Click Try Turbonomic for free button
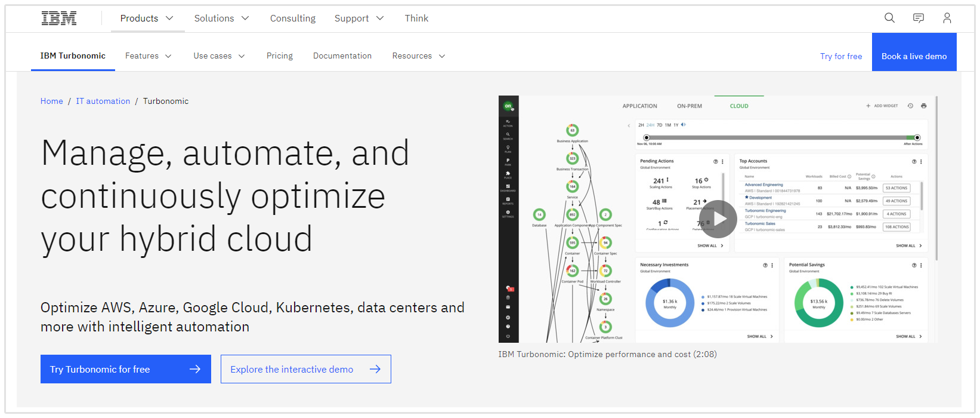The height and width of the screenshot is (418, 980). coord(126,369)
